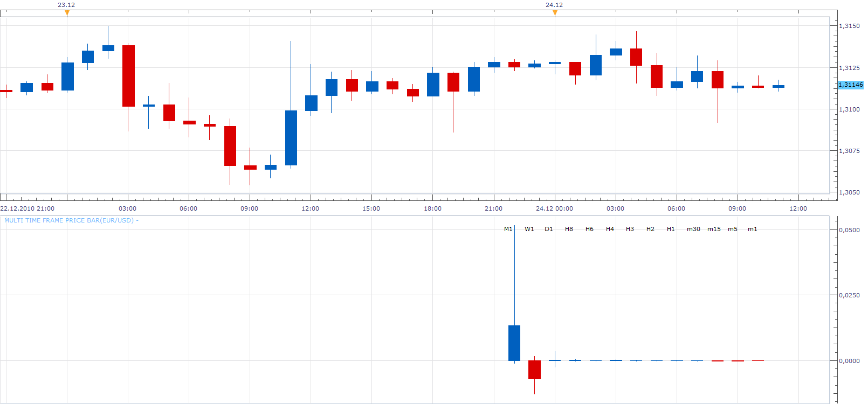Click the 1,3125 price axis label
Screen dimensions: 868x404
(x=850, y=68)
